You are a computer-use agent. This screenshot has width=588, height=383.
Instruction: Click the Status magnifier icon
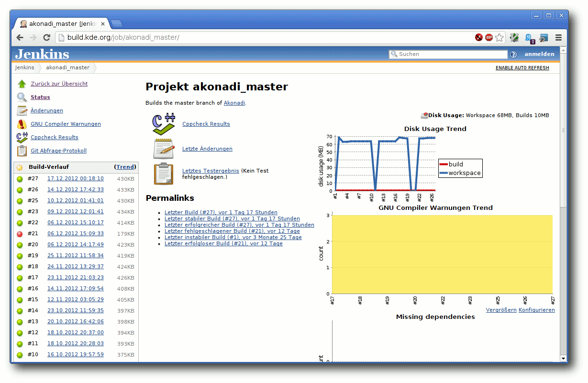pyautogui.click(x=22, y=97)
